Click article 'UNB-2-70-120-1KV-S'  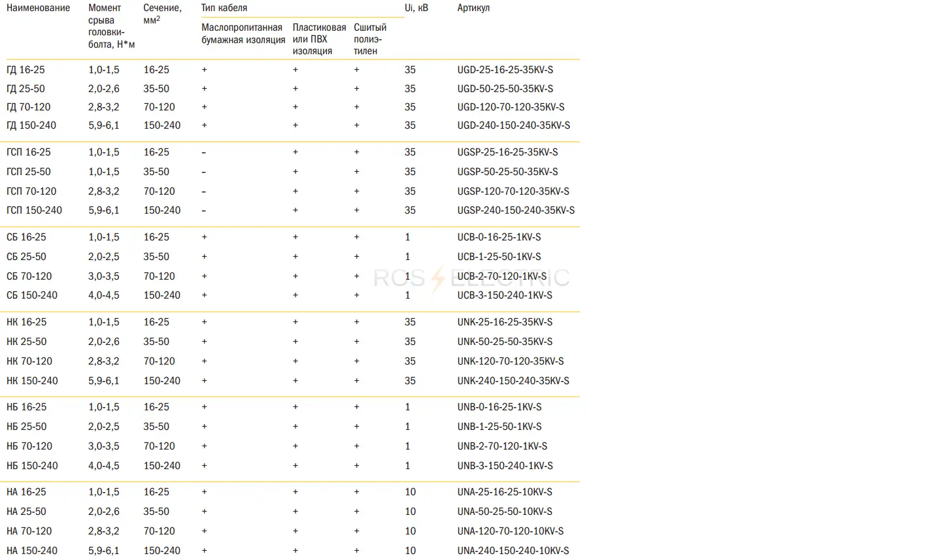pyautogui.click(x=503, y=446)
